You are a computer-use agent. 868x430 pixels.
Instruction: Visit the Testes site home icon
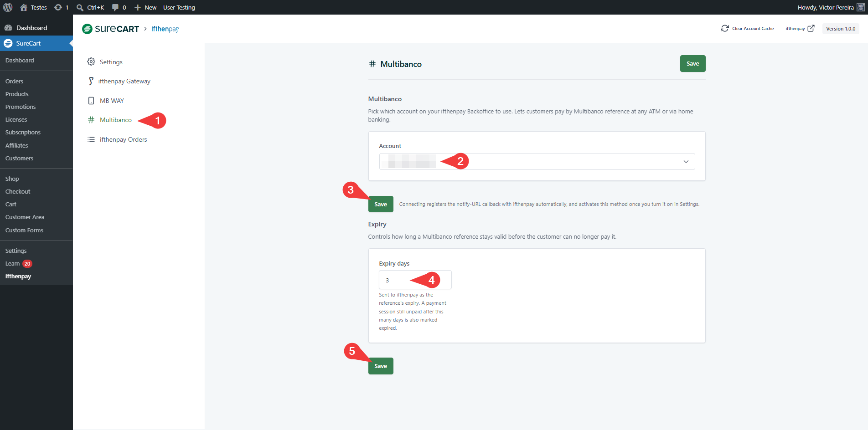tap(24, 7)
